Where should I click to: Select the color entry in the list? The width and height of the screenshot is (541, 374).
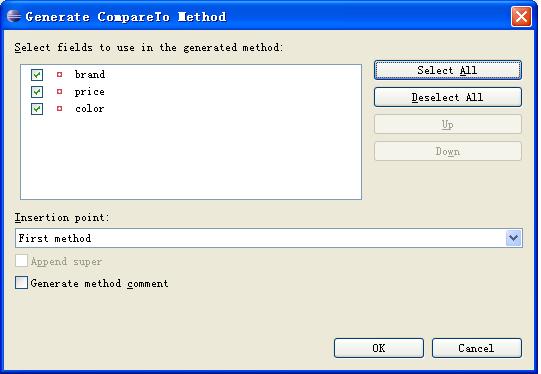click(x=89, y=109)
